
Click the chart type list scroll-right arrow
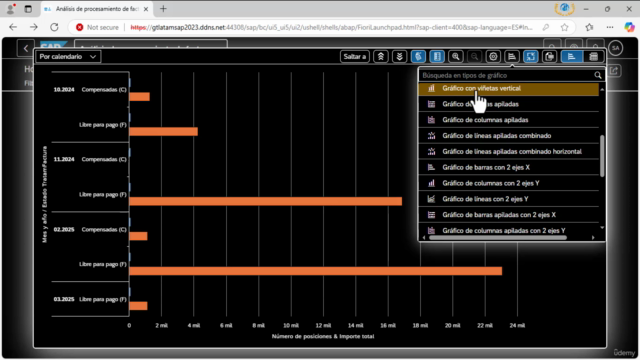(x=593, y=237)
